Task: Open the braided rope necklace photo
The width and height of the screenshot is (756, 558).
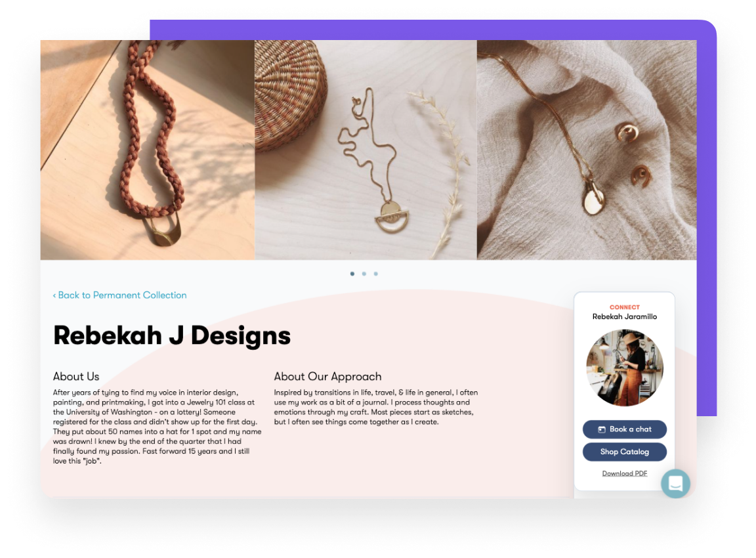Action: pyautogui.click(x=148, y=150)
